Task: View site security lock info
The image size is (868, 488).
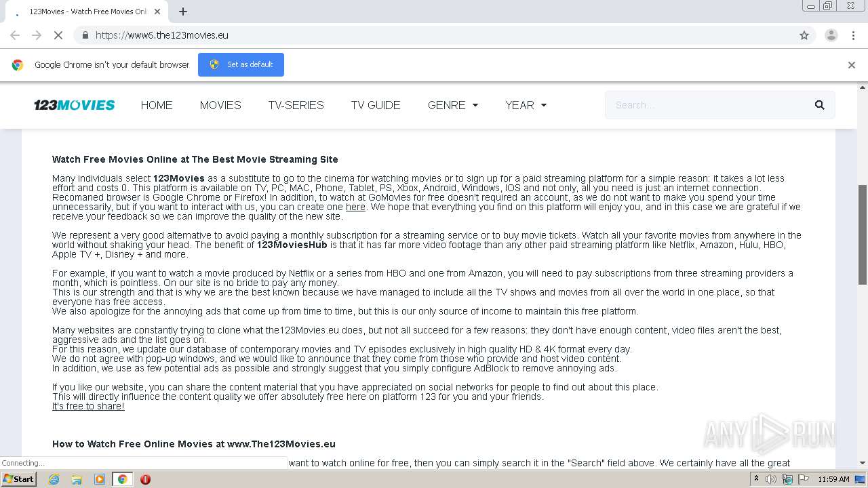Action: click(85, 35)
